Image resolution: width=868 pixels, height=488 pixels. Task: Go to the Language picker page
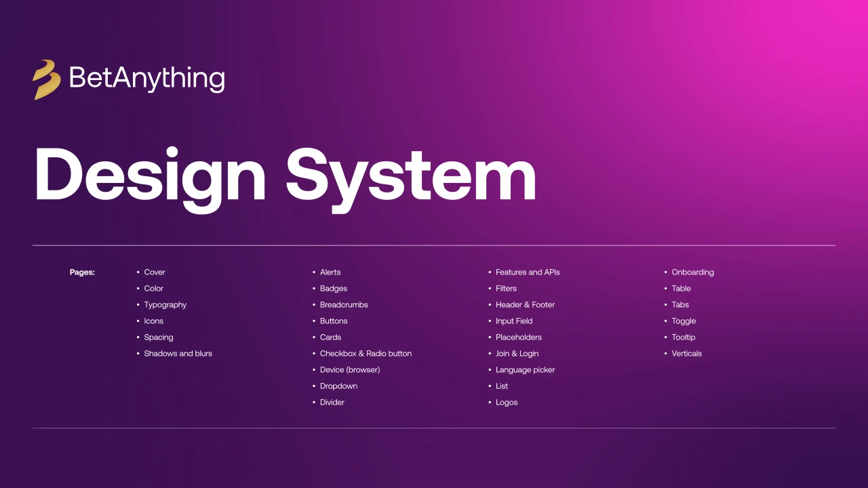coord(525,370)
